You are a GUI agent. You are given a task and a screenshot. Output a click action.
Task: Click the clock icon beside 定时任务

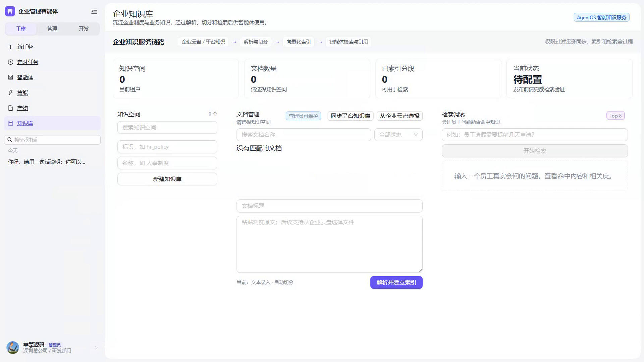(11, 62)
